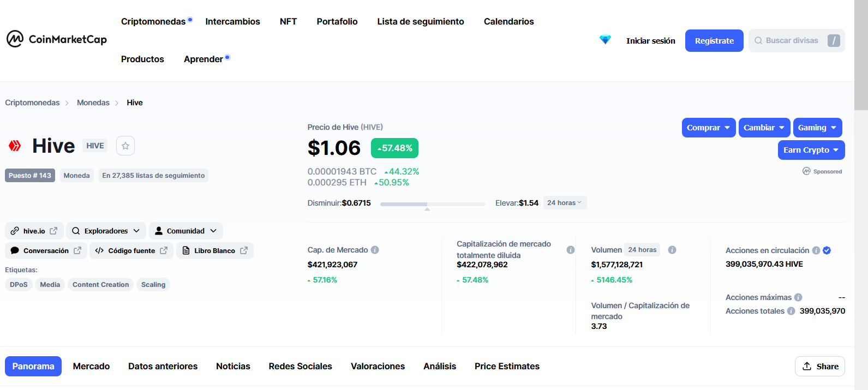Click the En 27,385 listas de seguimiento badge
Viewport: 868px width, 390px height.
153,176
